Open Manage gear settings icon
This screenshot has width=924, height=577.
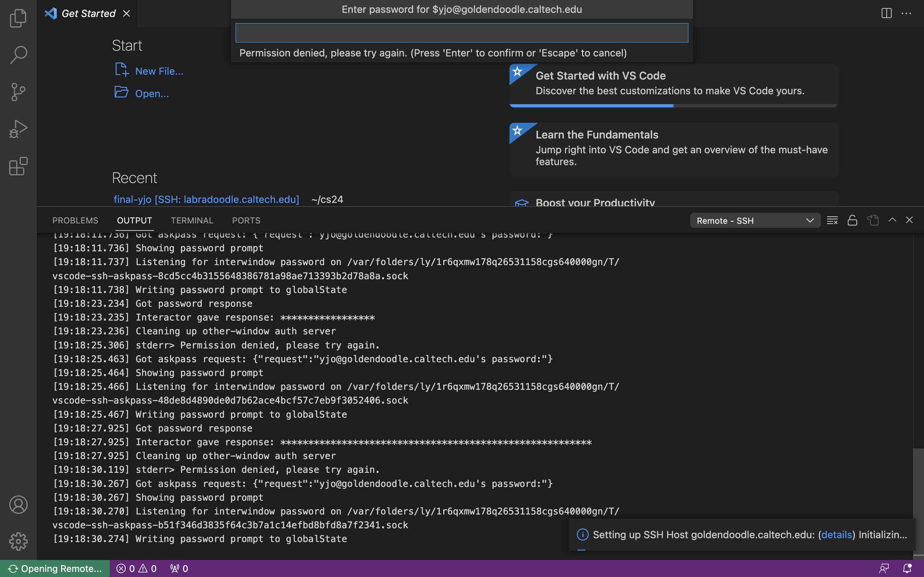point(18,541)
